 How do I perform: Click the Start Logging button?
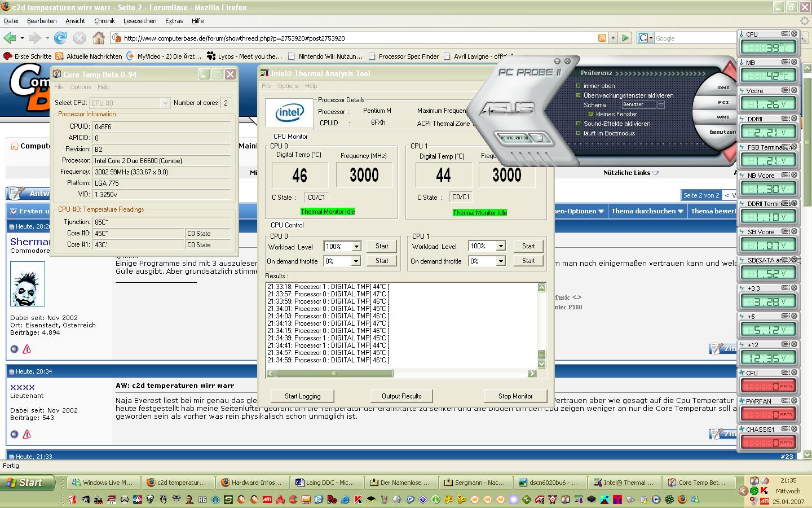point(302,396)
